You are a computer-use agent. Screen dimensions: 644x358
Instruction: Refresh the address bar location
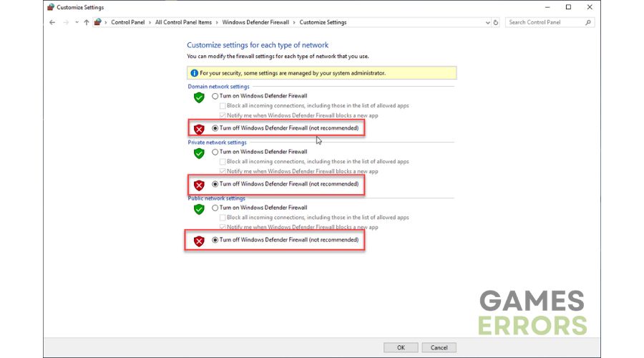[x=496, y=23]
